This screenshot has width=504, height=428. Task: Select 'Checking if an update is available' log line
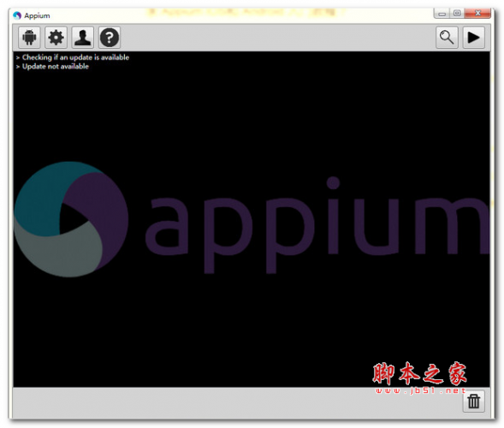point(75,57)
